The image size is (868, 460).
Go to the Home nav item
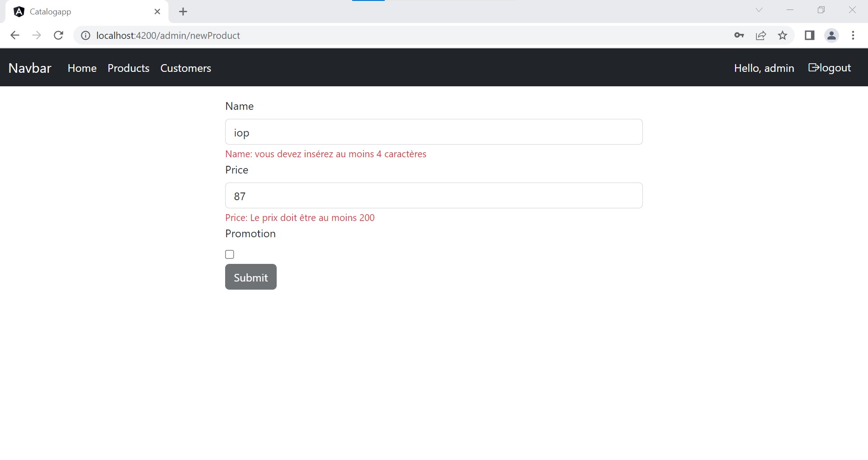click(82, 68)
